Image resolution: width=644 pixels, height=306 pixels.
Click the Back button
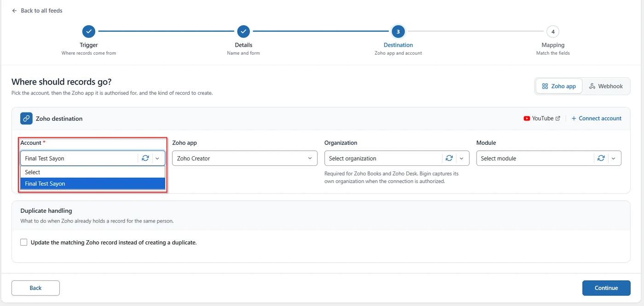(35, 288)
